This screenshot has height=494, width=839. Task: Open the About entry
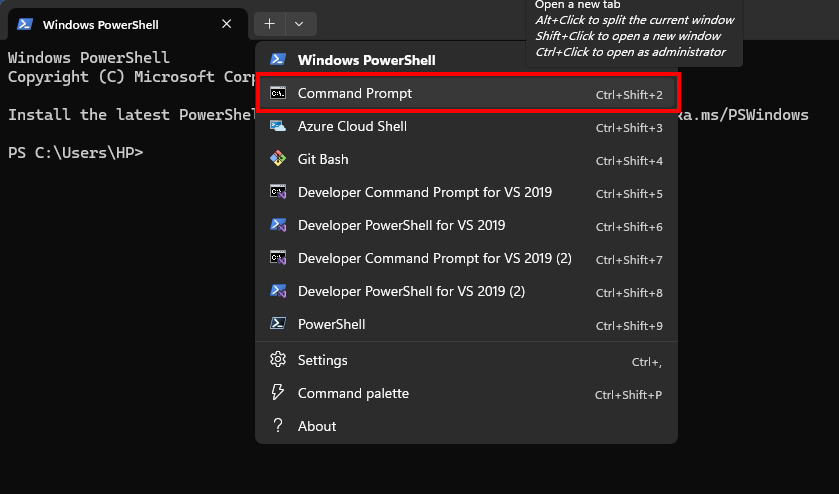pos(467,426)
